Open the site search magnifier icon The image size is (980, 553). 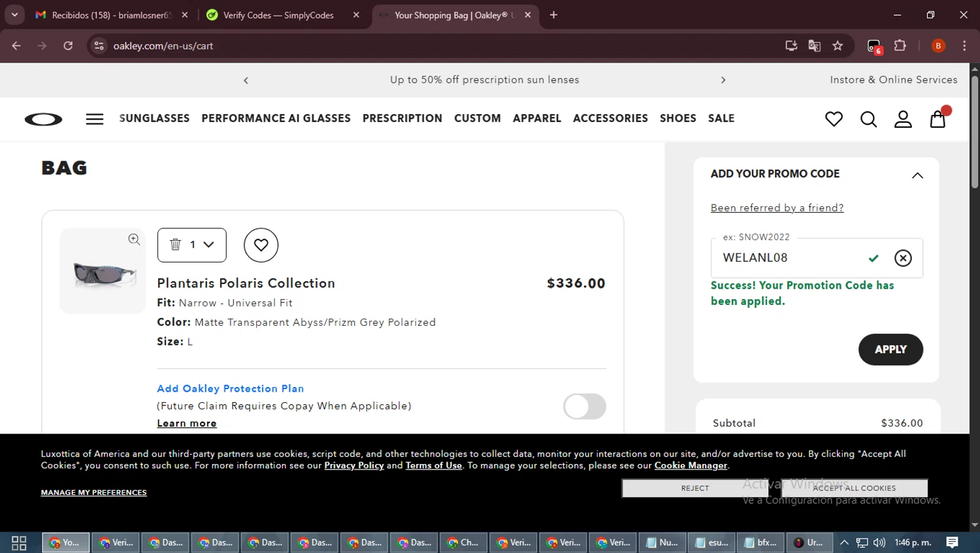point(868,119)
